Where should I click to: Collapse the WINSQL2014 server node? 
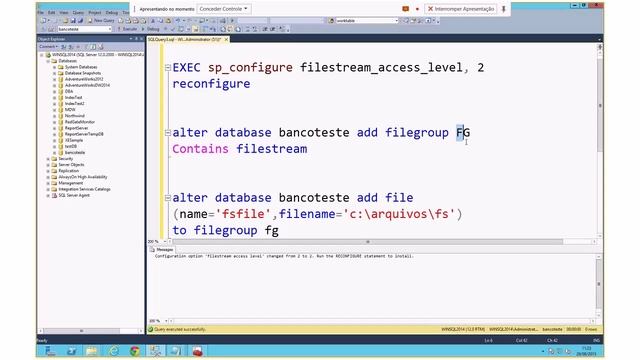[42, 55]
